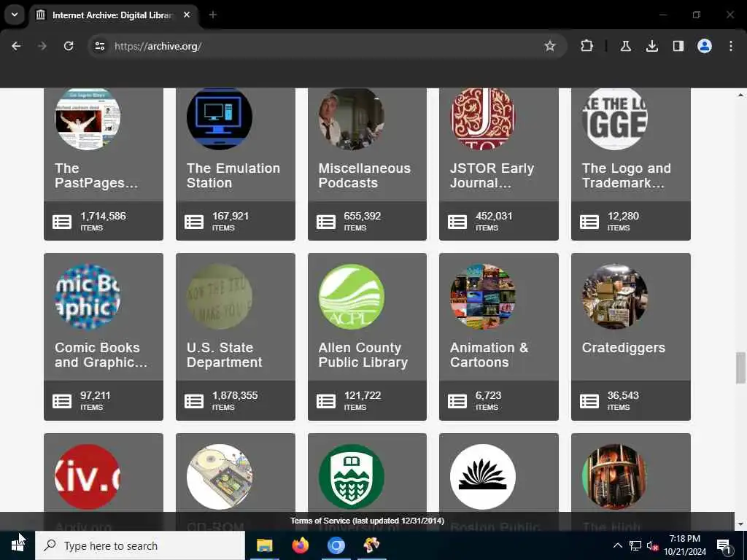Open the Windows Start button

click(18, 545)
